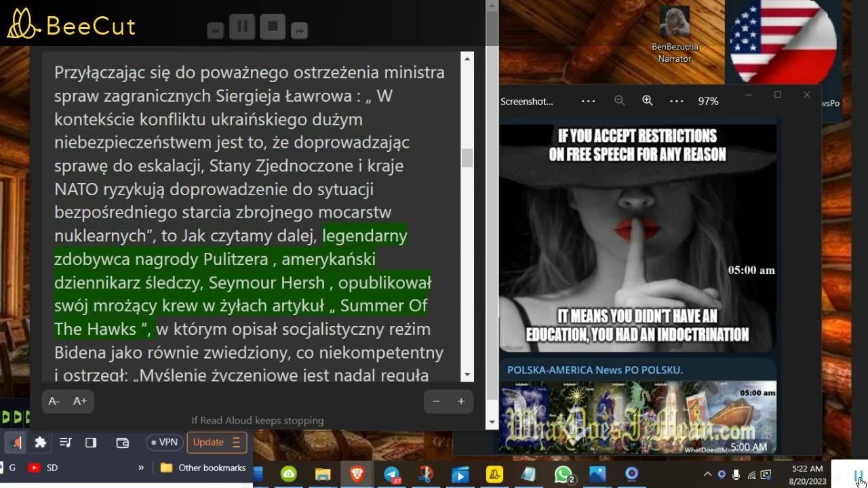Click the 97% zoom level in Photos
Image resolution: width=868 pixels, height=488 pixels.
708,101
